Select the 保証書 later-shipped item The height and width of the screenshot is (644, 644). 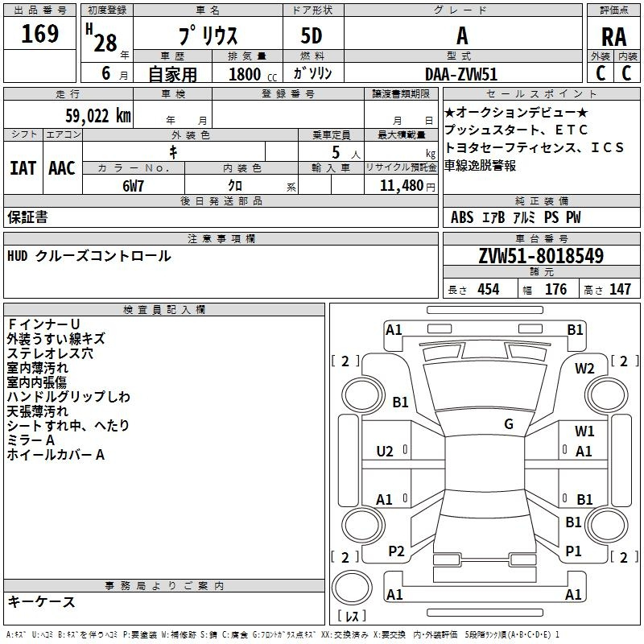click(27, 217)
